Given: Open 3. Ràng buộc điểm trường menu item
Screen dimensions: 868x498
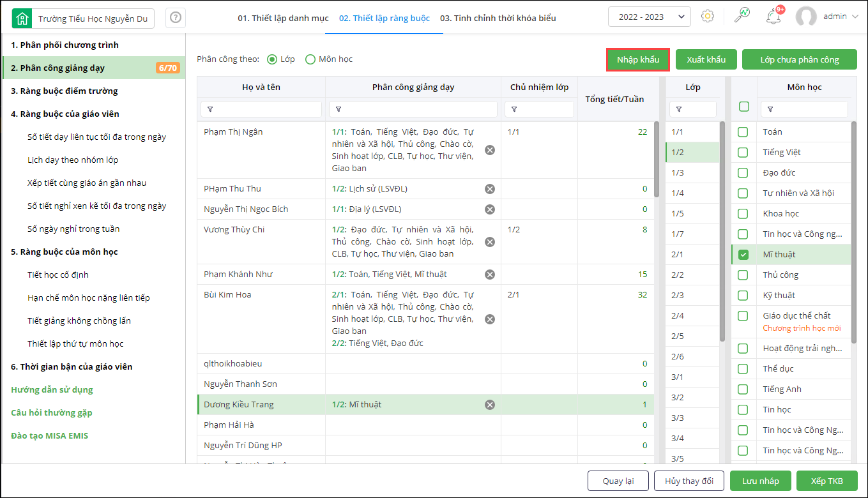Looking at the screenshot, I should point(65,91).
